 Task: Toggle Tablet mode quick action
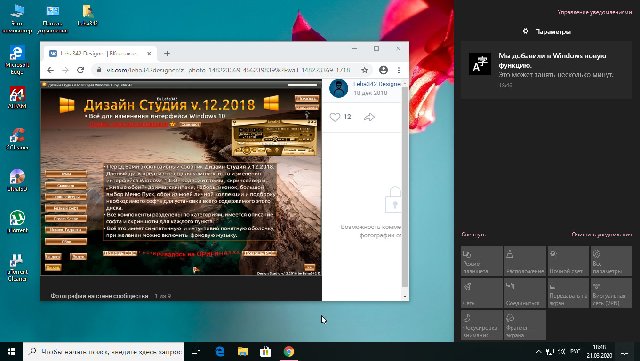pyautogui.click(x=482, y=261)
